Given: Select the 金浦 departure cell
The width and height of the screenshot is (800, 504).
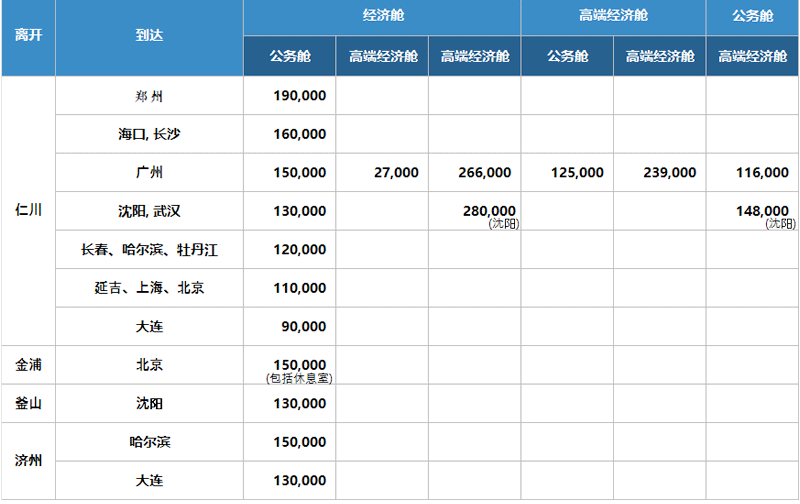Looking at the screenshot, I should pyautogui.click(x=28, y=365).
